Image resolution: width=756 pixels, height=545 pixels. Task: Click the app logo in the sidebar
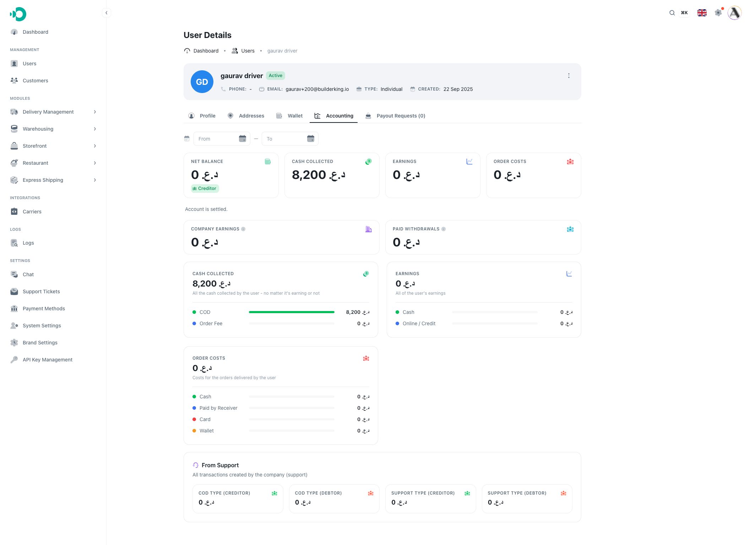(x=18, y=14)
